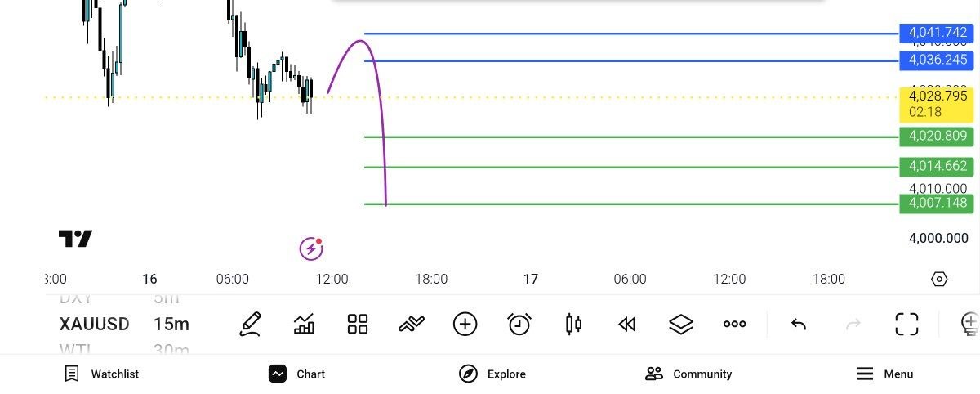Tap the purple lightning event marker
This screenshot has height=394, width=980.
pos(311,248)
